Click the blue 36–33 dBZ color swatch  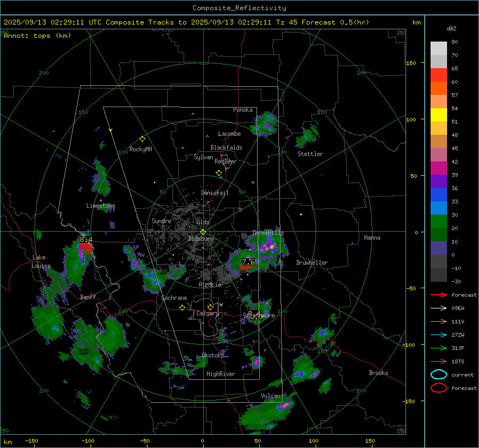pos(439,195)
